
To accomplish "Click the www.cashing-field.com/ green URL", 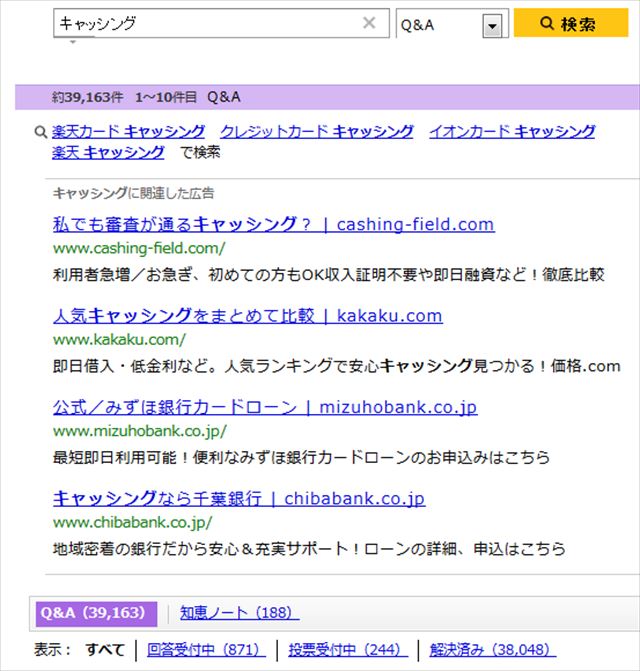I will tap(139, 248).
